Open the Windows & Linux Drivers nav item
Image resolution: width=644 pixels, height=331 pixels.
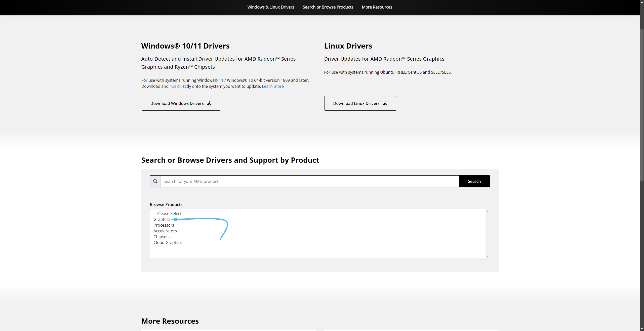click(x=271, y=7)
